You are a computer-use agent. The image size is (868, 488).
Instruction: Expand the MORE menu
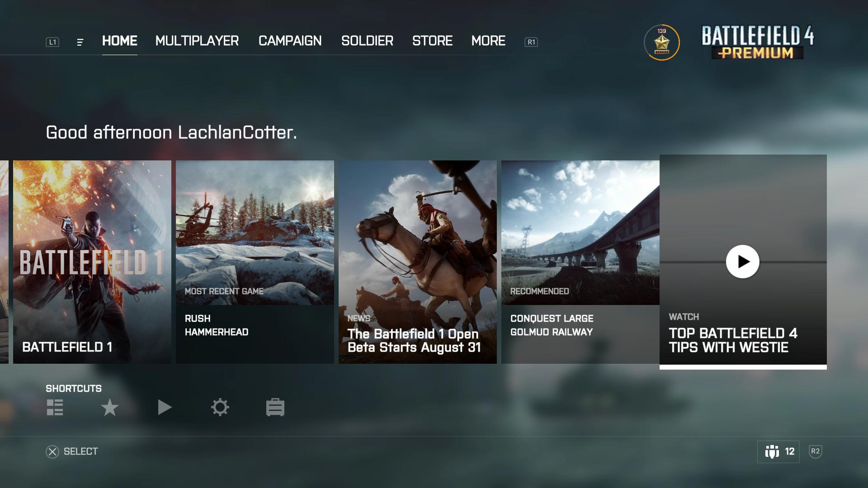click(x=489, y=41)
